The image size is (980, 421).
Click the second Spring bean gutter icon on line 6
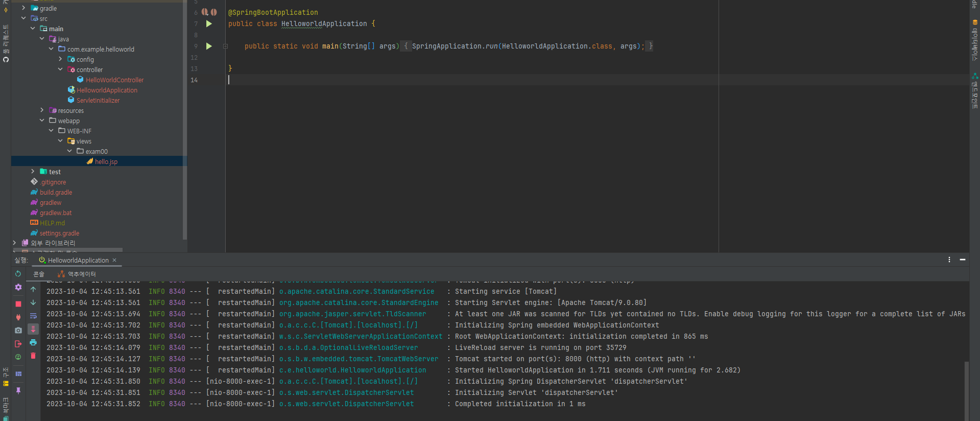tap(214, 12)
